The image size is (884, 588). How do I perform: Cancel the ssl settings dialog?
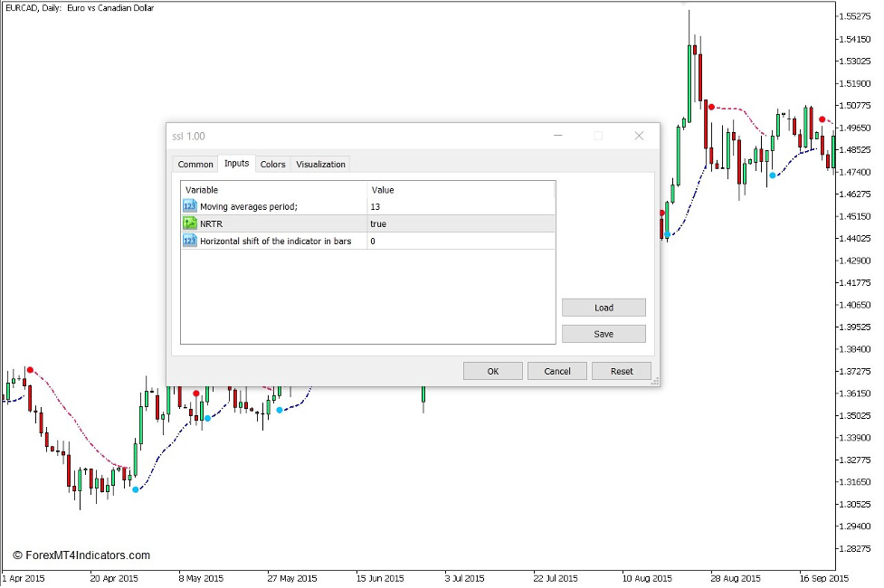click(556, 370)
